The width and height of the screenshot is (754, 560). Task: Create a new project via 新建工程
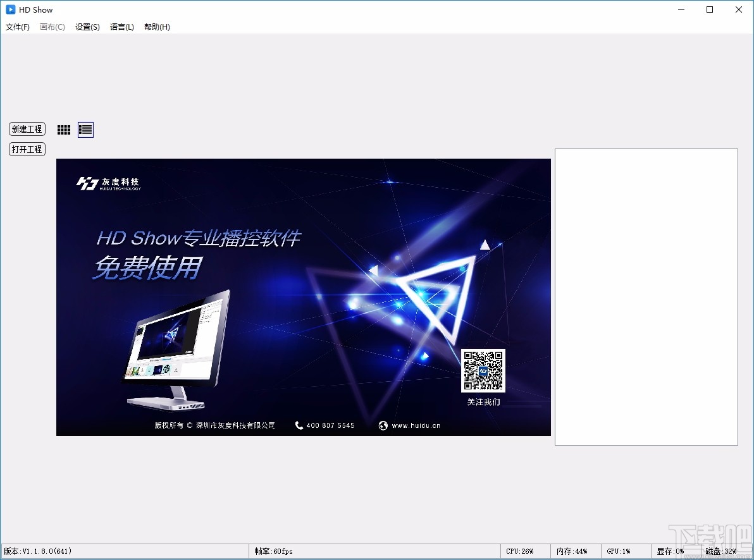click(x=27, y=129)
